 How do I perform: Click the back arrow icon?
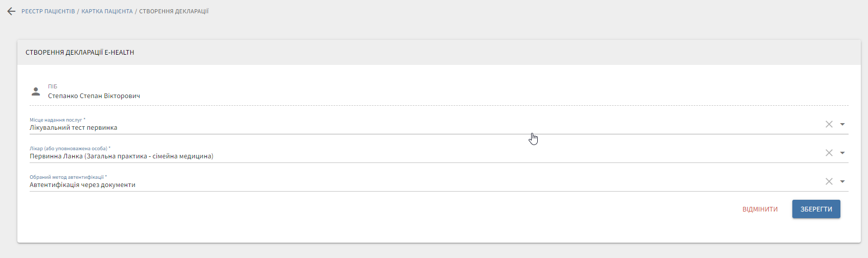11,11
